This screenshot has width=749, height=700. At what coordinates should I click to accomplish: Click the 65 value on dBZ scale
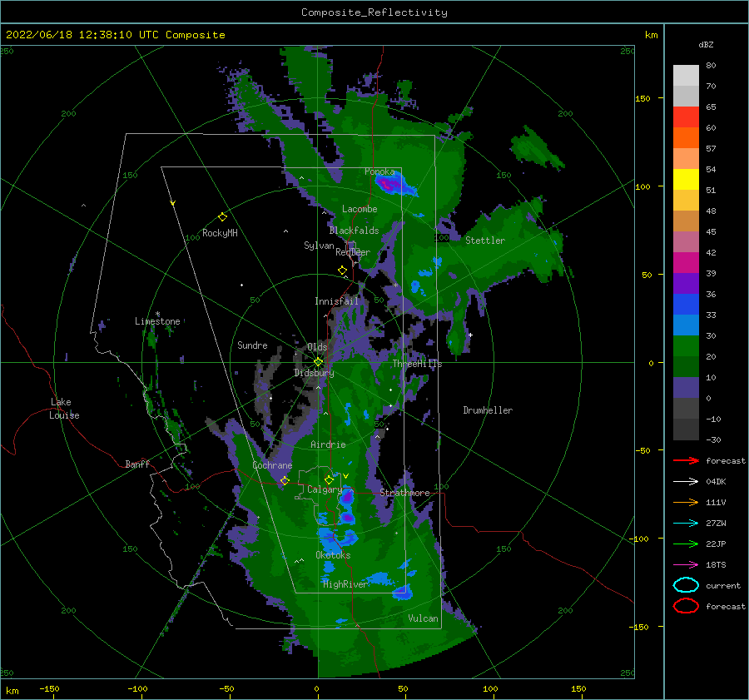711,107
